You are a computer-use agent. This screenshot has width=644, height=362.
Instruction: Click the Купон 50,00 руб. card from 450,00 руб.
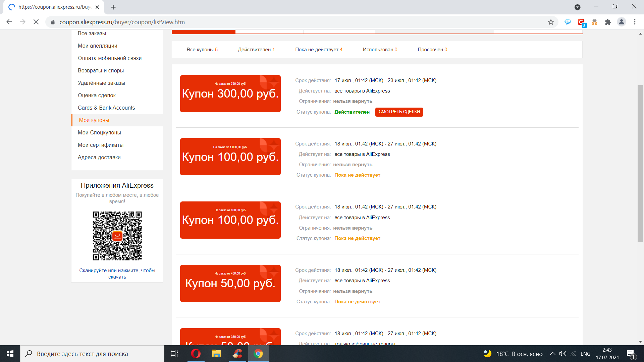pyautogui.click(x=230, y=284)
